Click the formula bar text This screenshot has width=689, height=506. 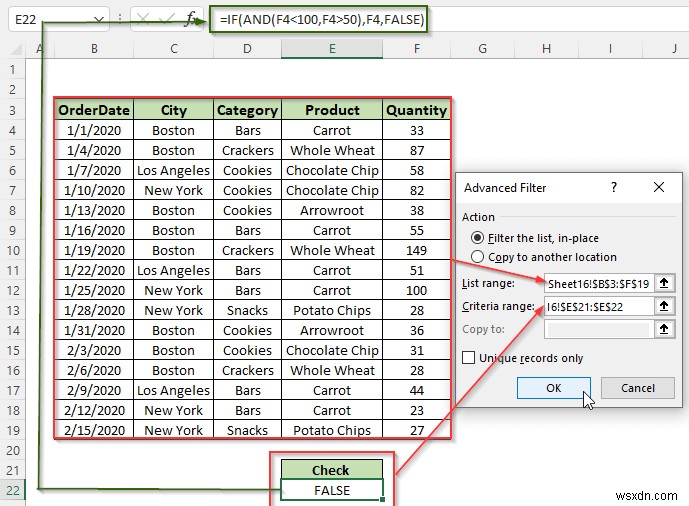(x=322, y=19)
